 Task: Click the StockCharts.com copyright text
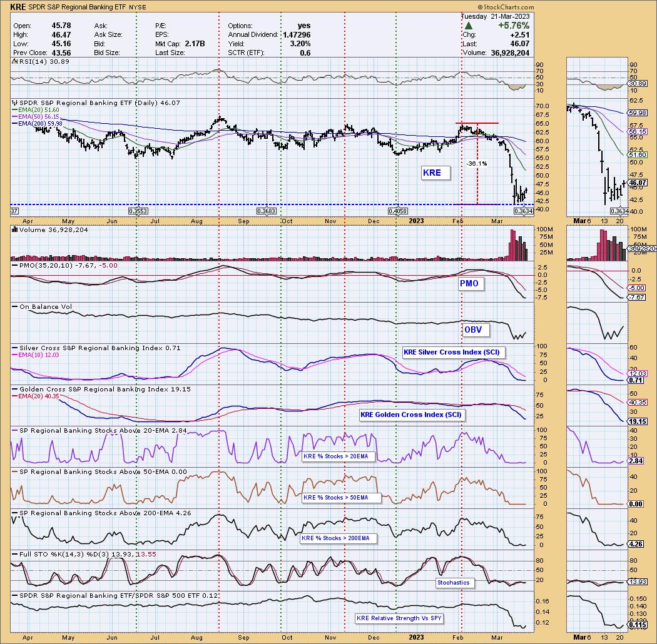(506, 7)
